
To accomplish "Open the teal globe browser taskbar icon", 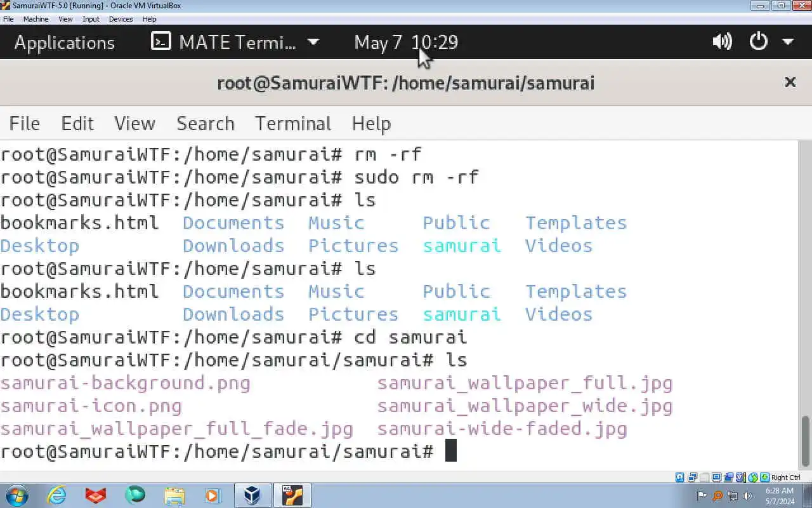I will [134, 495].
